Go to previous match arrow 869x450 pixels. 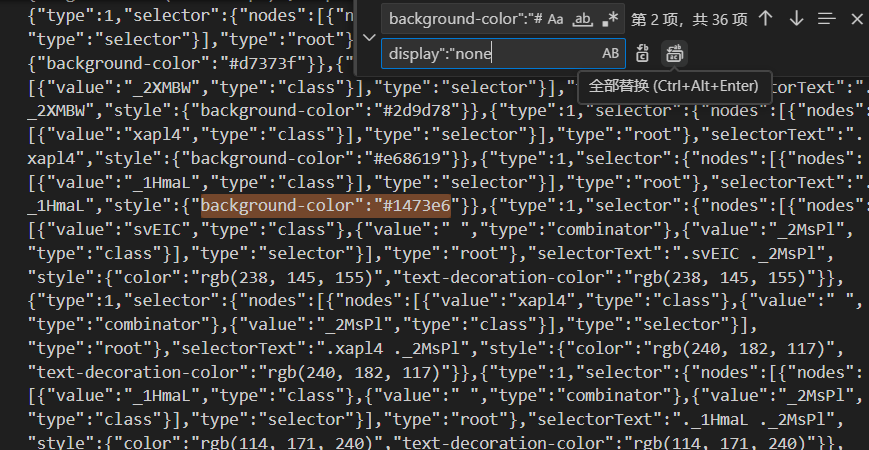[x=765, y=18]
